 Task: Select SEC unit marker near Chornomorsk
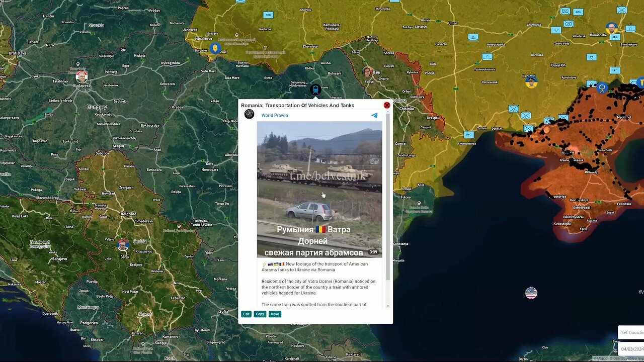click(468, 134)
